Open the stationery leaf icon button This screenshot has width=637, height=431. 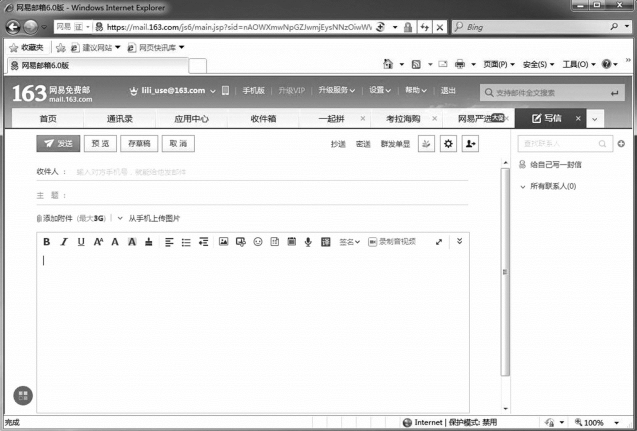point(426,143)
